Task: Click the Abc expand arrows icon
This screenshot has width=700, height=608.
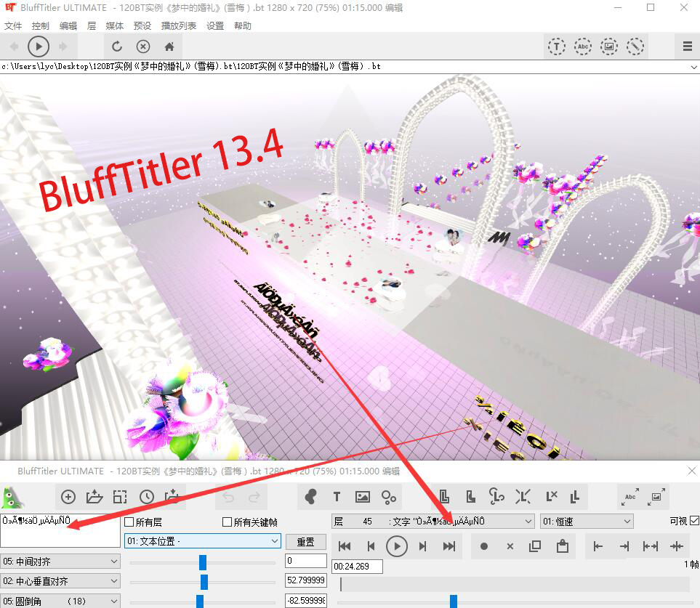Action: pyautogui.click(x=630, y=496)
